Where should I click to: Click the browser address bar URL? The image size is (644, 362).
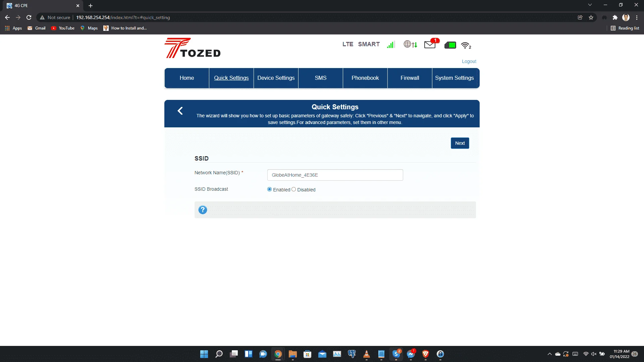click(123, 17)
